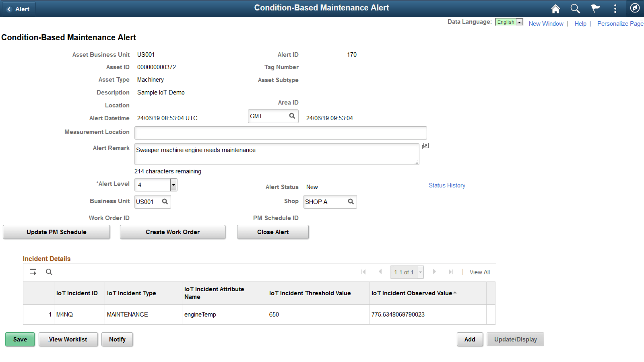
Task: Expand Alert Remark into modal view icon
Action: (x=425, y=146)
